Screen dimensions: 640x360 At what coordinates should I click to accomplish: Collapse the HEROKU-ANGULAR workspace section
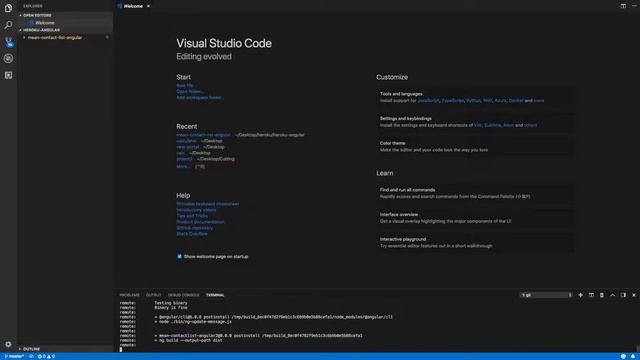[40, 30]
